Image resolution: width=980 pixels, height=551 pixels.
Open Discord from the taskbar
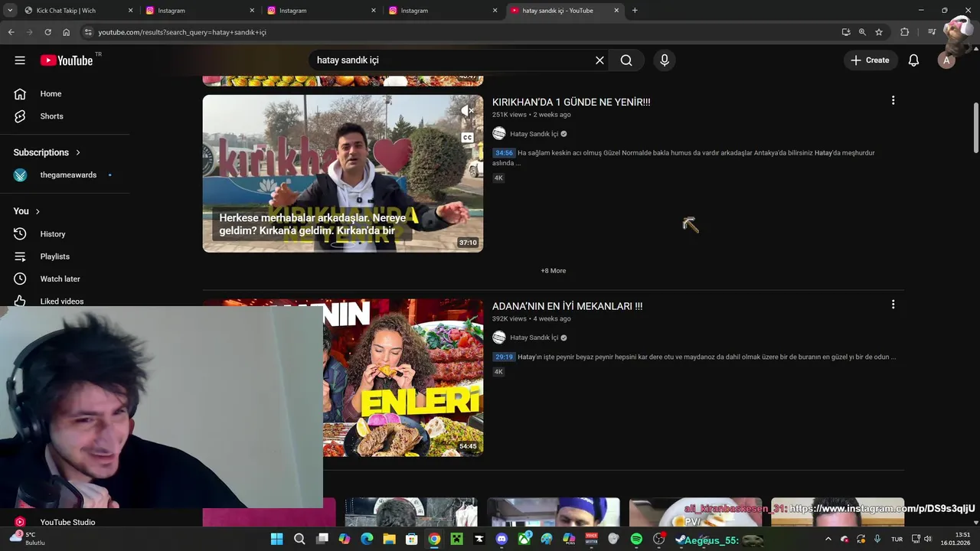click(x=501, y=539)
